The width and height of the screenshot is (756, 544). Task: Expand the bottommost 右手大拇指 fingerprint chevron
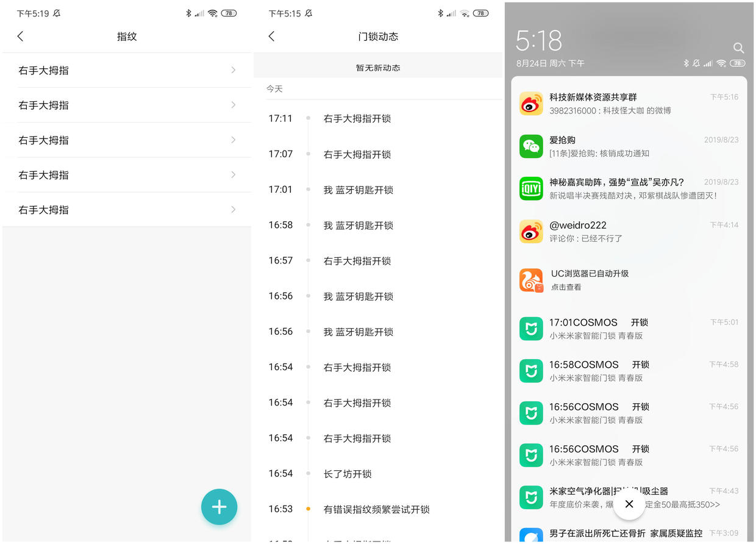[234, 210]
